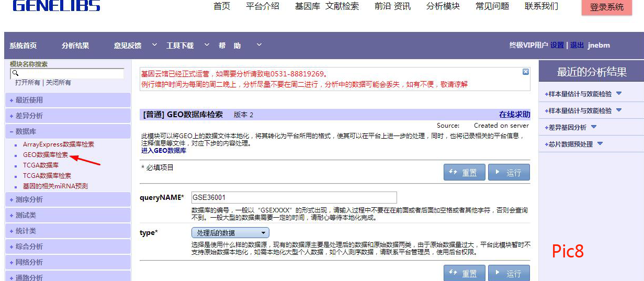Click the 在线求助 help link
Viewport: 644px width, 281px height.
click(514, 115)
